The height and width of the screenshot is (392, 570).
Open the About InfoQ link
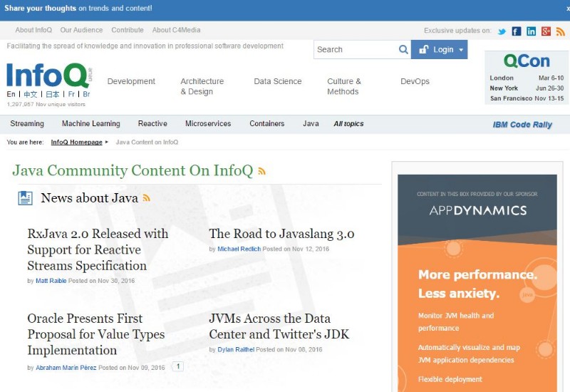pos(33,30)
